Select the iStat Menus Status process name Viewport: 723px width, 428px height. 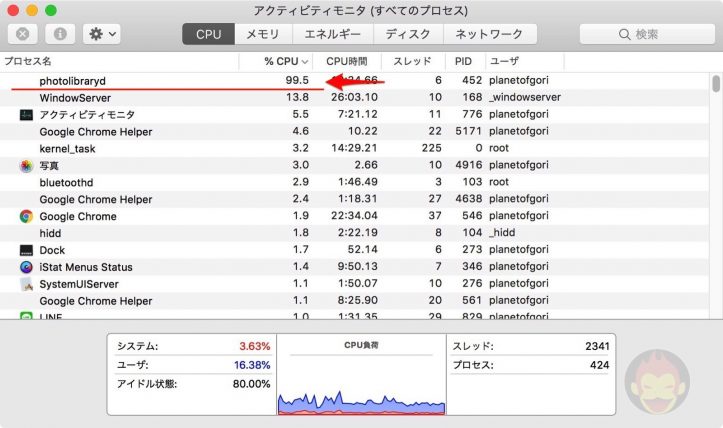click(x=86, y=267)
